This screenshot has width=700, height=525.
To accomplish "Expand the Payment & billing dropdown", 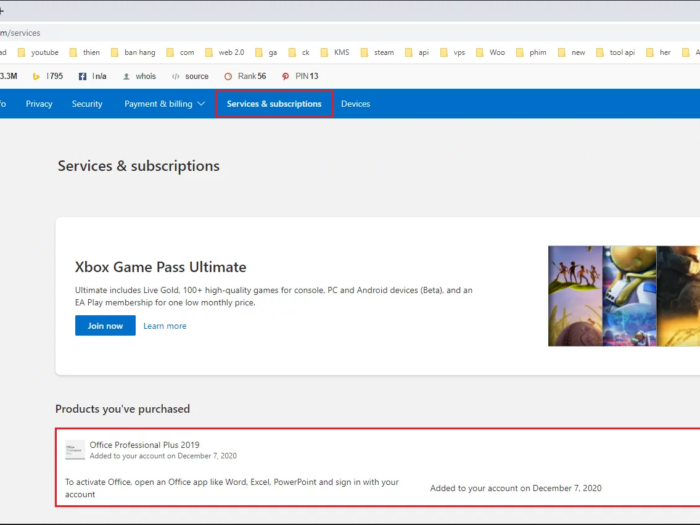I will [x=164, y=104].
